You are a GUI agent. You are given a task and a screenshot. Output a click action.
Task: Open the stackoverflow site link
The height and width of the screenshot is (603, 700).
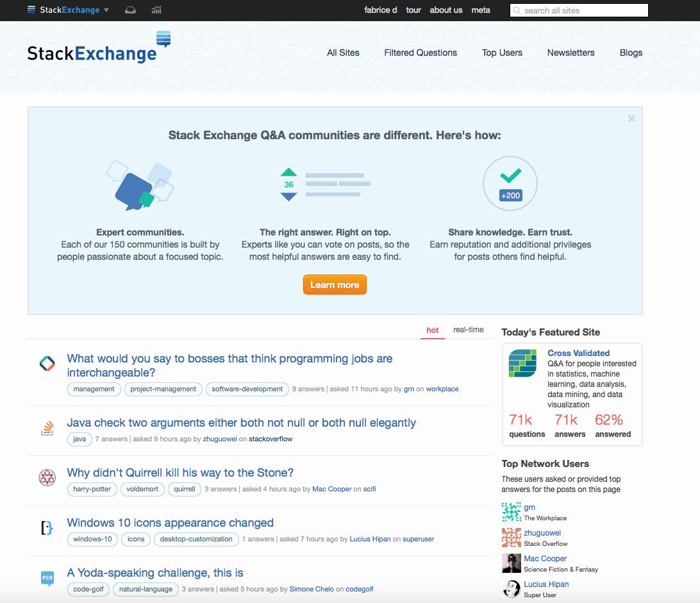pos(271,439)
